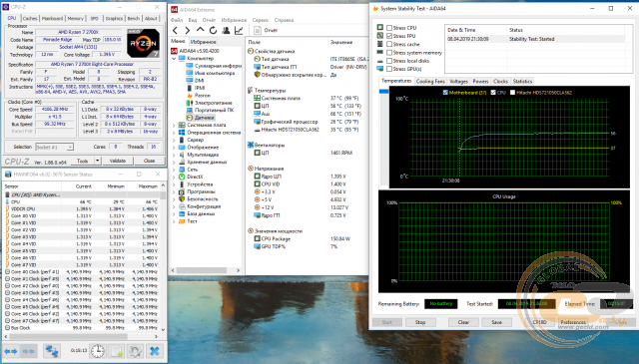This screenshot has height=364, width=639.
Task: Open the CPU-Z Tools dropdown arrow
Action: [98, 161]
